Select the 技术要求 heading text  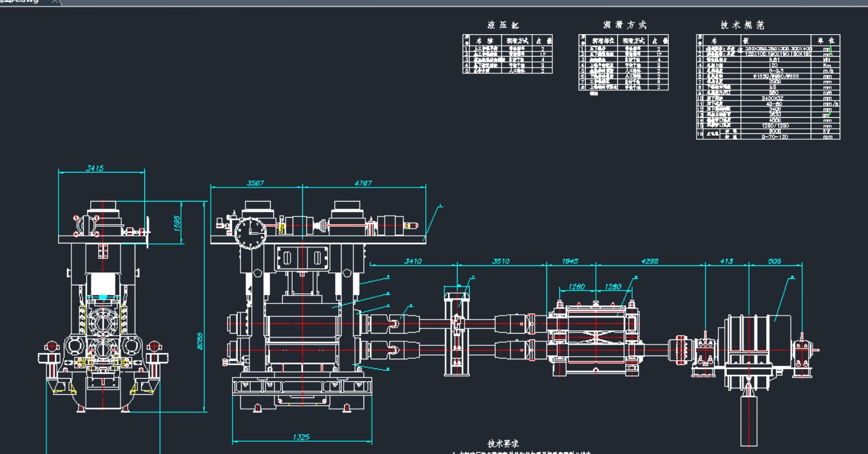(504, 444)
